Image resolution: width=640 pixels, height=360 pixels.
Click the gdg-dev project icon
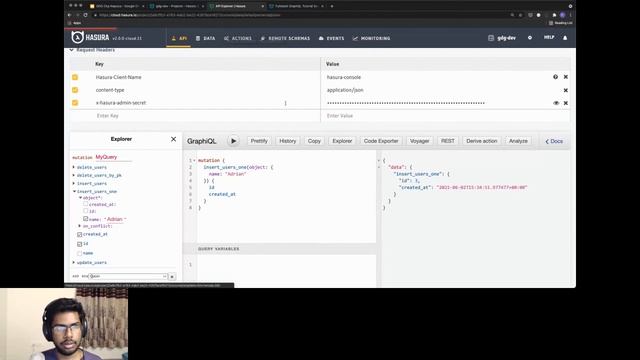click(x=491, y=38)
